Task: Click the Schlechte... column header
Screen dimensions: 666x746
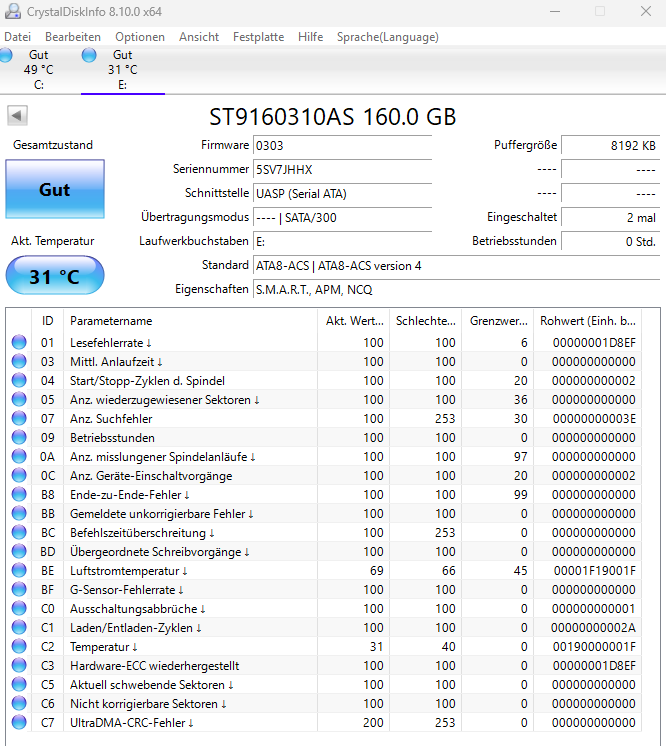Action: pos(426,321)
